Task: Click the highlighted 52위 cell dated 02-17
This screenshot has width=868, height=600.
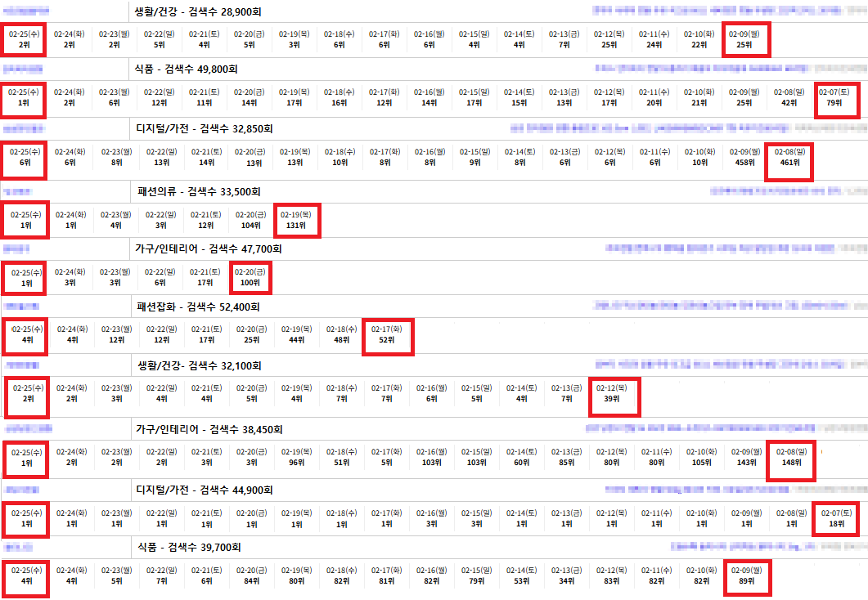Action: (x=388, y=334)
